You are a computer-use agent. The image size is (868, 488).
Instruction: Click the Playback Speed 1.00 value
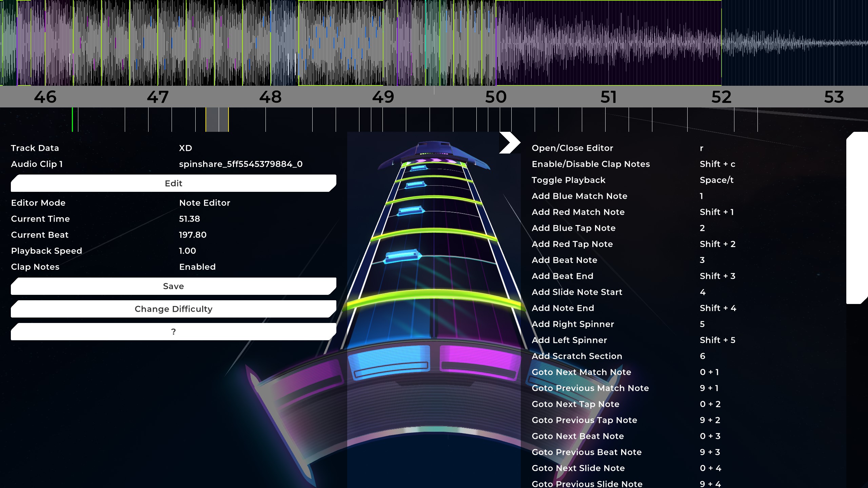coord(187,251)
